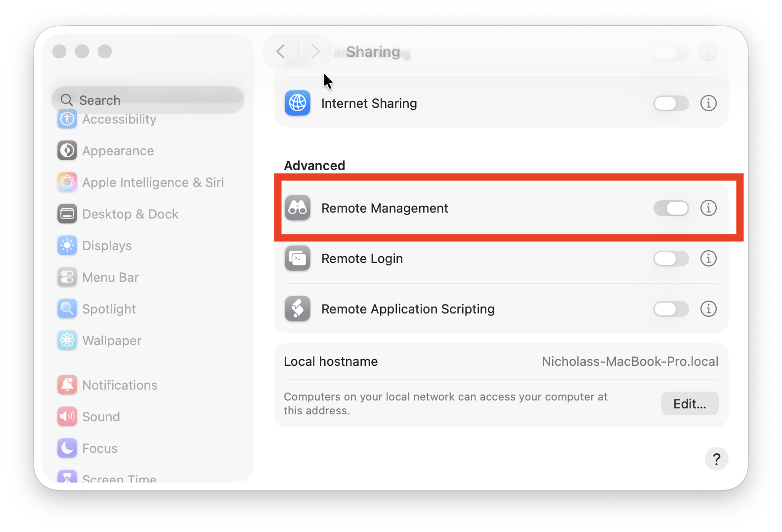Select Notifications in the sidebar
The image size is (782, 532).
[120, 385]
